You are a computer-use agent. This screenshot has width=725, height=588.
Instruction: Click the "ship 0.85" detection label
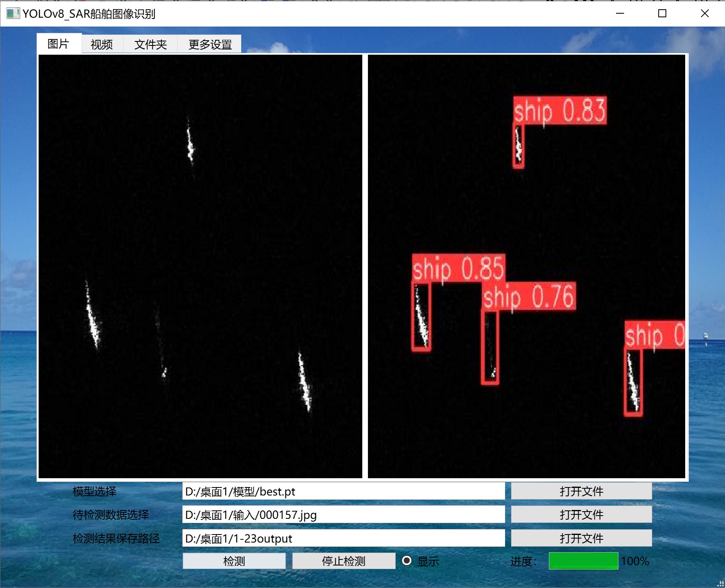(x=458, y=268)
